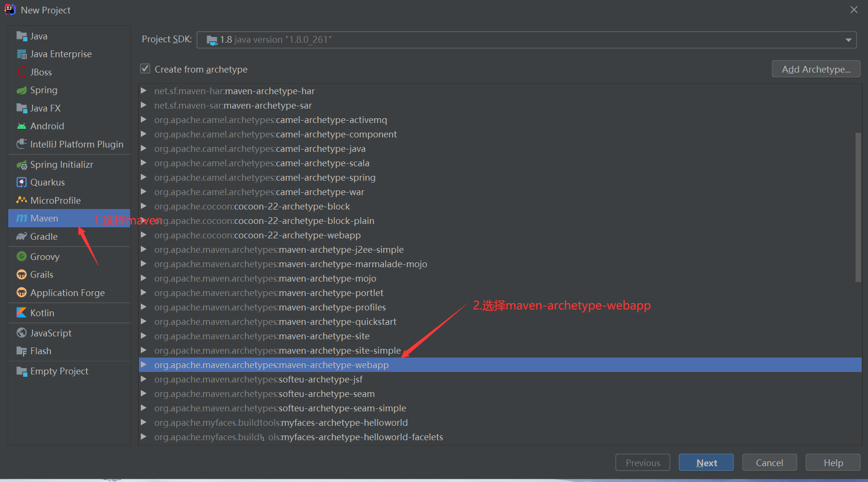The image size is (868, 482).
Task: Choose the MicroProfile icon
Action: coord(22,200)
